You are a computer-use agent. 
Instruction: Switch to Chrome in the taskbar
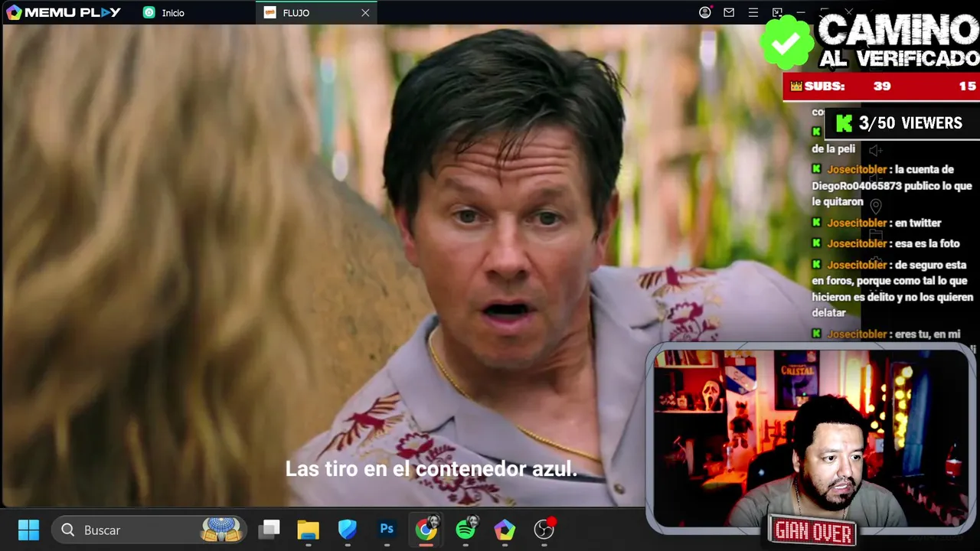(426, 530)
